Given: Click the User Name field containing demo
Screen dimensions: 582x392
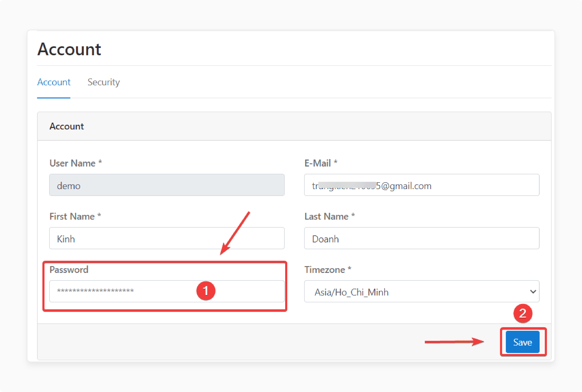Looking at the screenshot, I should pos(167,185).
